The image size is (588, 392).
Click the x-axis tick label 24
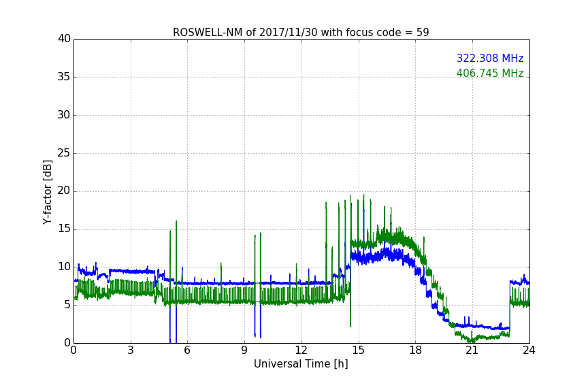point(529,350)
